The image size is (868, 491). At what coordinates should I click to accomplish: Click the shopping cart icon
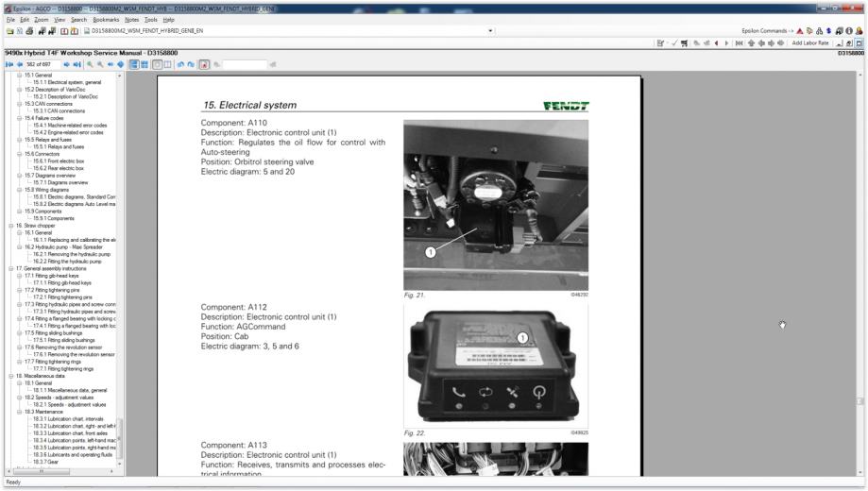684,43
